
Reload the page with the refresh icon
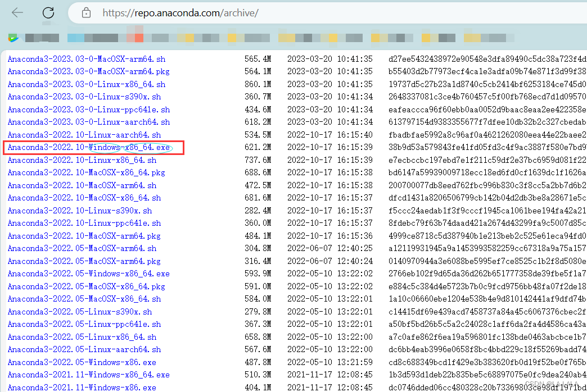click(48, 13)
